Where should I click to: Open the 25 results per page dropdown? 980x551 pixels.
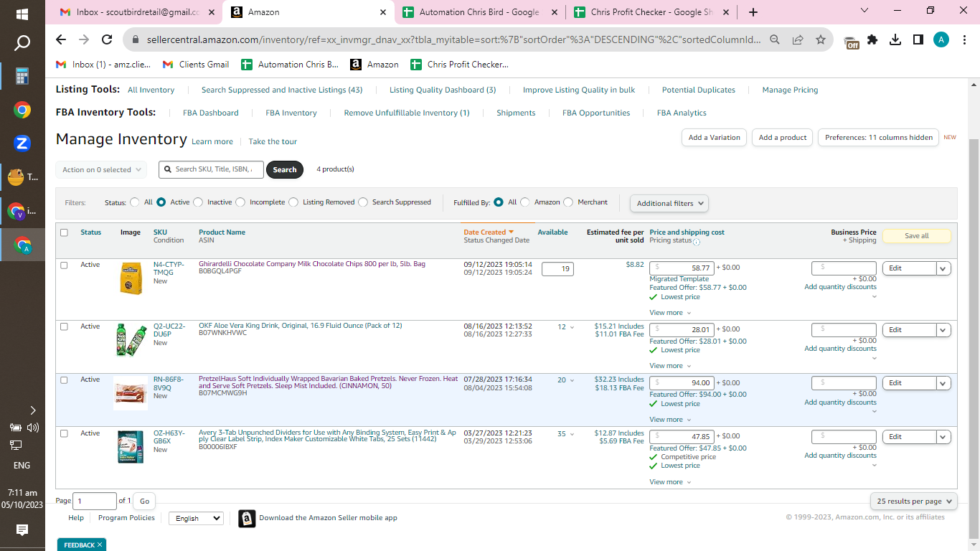click(x=913, y=501)
